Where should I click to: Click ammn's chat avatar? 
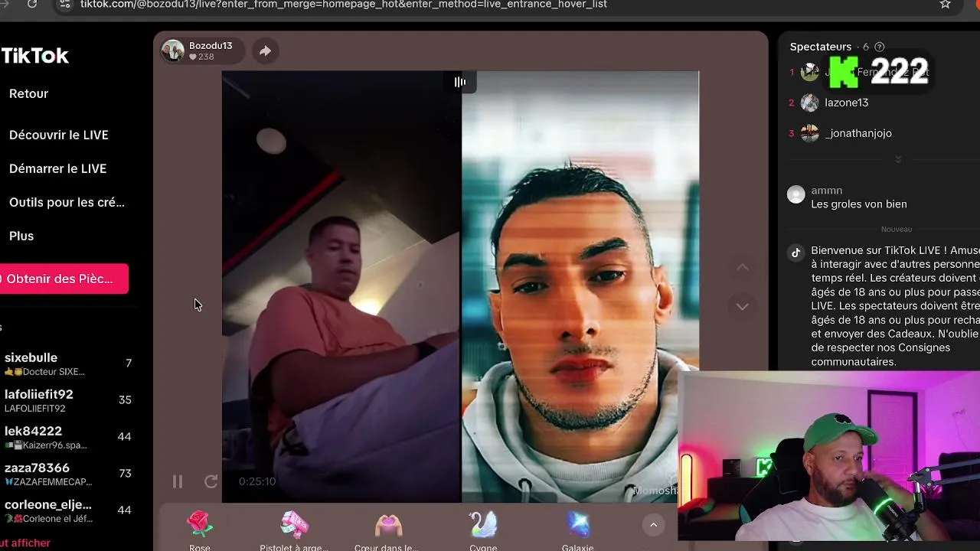(x=796, y=194)
